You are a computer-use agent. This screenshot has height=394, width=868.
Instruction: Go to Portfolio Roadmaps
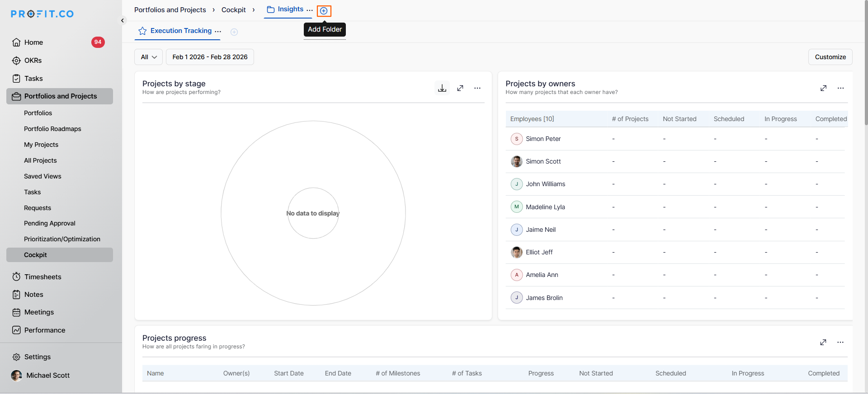[x=52, y=129]
